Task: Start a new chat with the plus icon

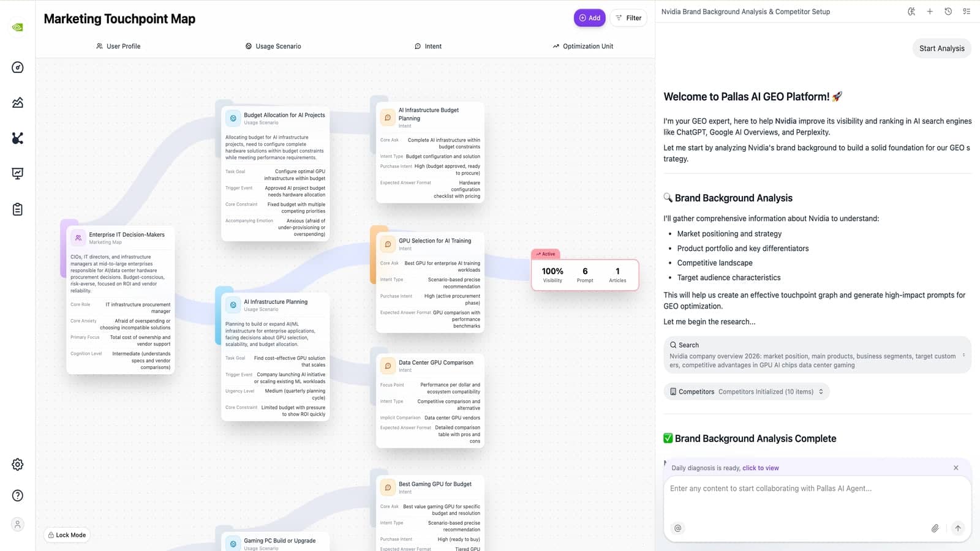Action: pos(930,11)
